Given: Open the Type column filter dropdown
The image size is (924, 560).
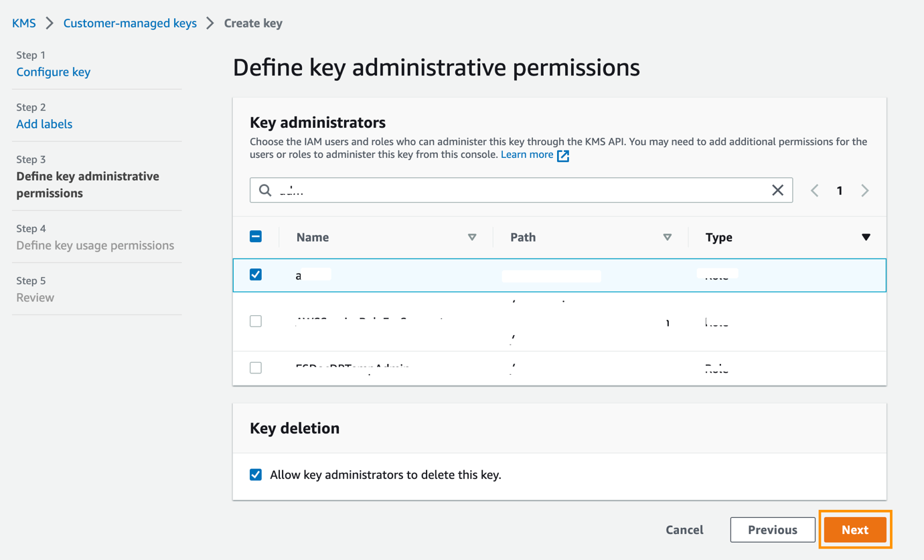Looking at the screenshot, I should click(866, 237).
